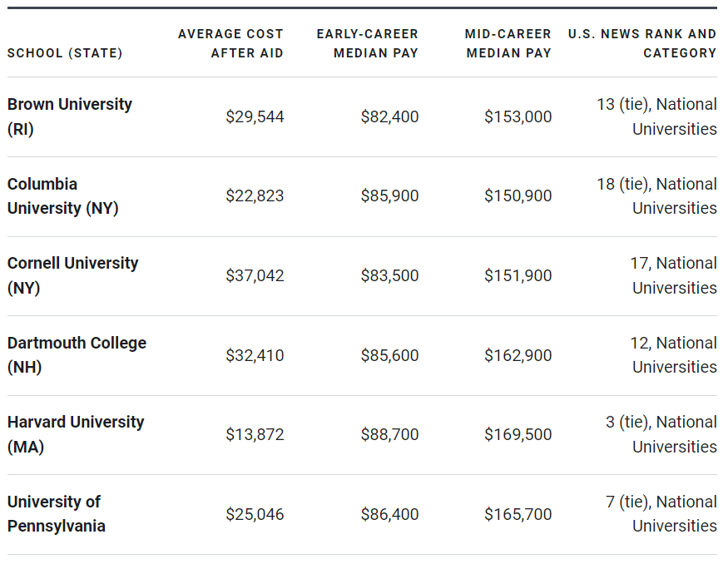Click the School (State) column header

tap(65, 53)
